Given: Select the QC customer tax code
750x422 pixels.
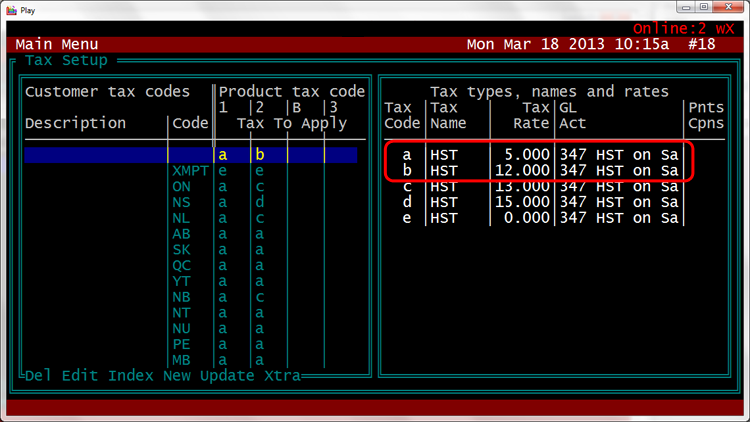Looking at the screenshot, I should pyautogui.click(x=181, y=265).
